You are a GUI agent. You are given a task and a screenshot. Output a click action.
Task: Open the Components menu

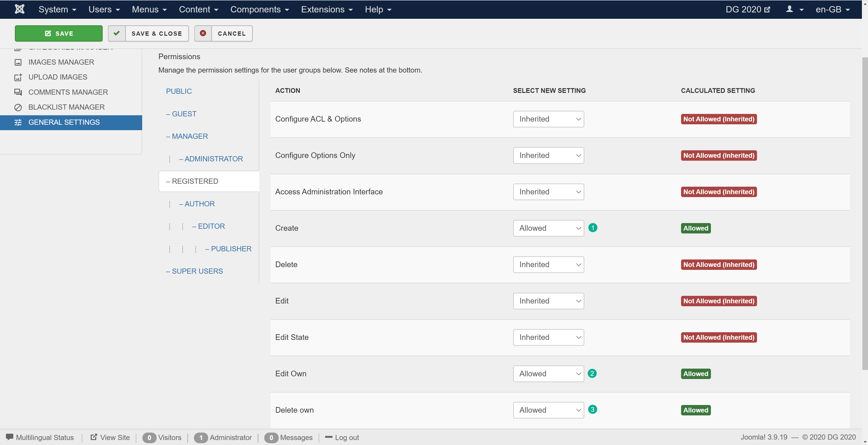259,9
